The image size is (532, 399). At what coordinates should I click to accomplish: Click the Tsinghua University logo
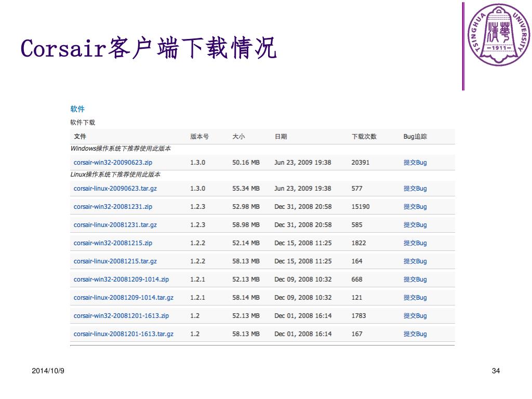[x=498, y=35]
